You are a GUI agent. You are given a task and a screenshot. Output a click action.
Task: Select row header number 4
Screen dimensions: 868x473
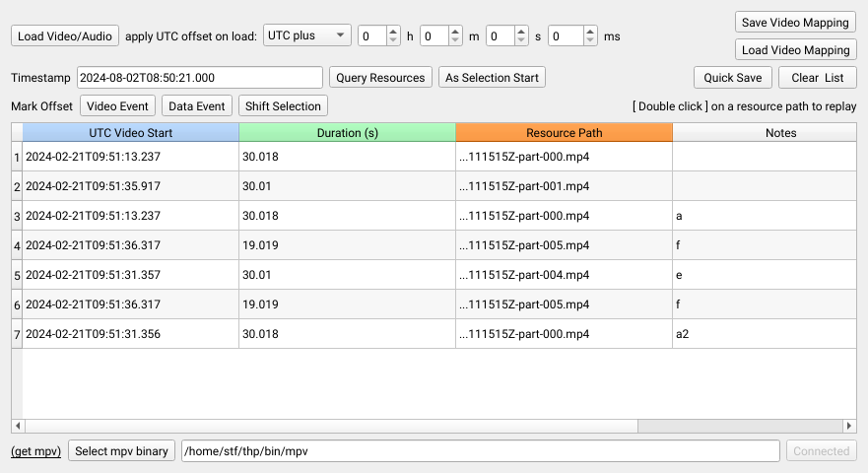[x=17, y=245]
